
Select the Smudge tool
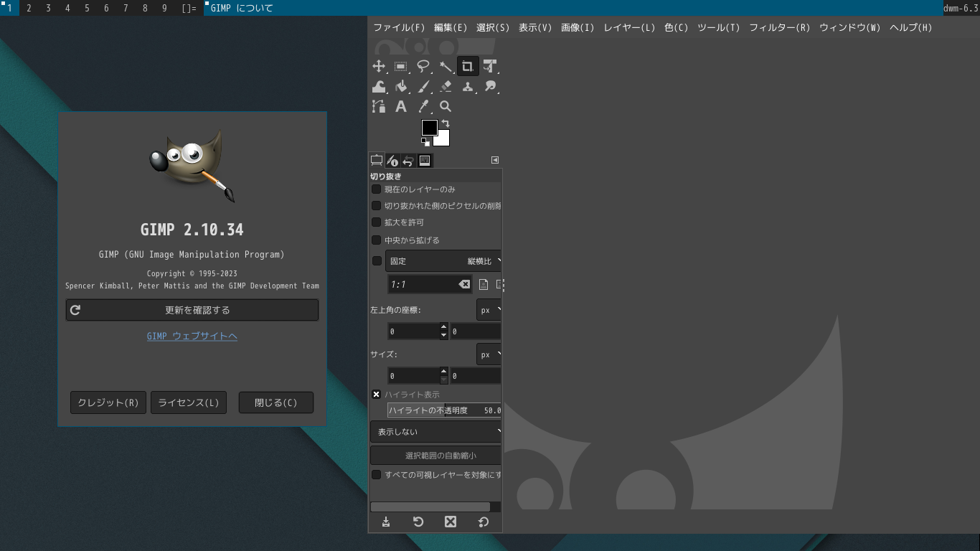pyautogui.click(x=490, y=87)
